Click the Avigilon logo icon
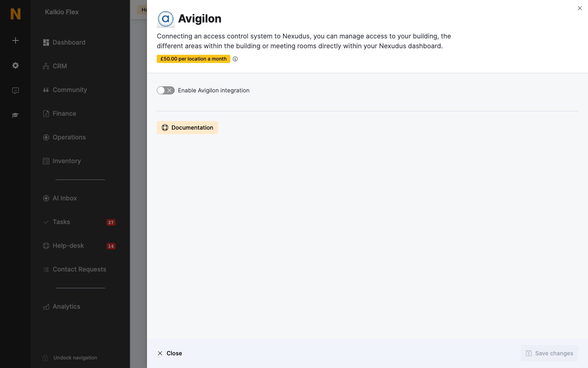This screenshot has width=588, height=368. click(166, 19)
